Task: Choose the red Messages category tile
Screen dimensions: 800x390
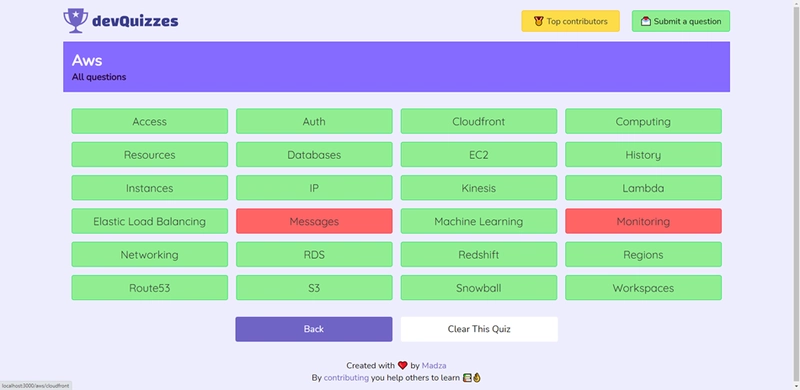Action: 314,221
